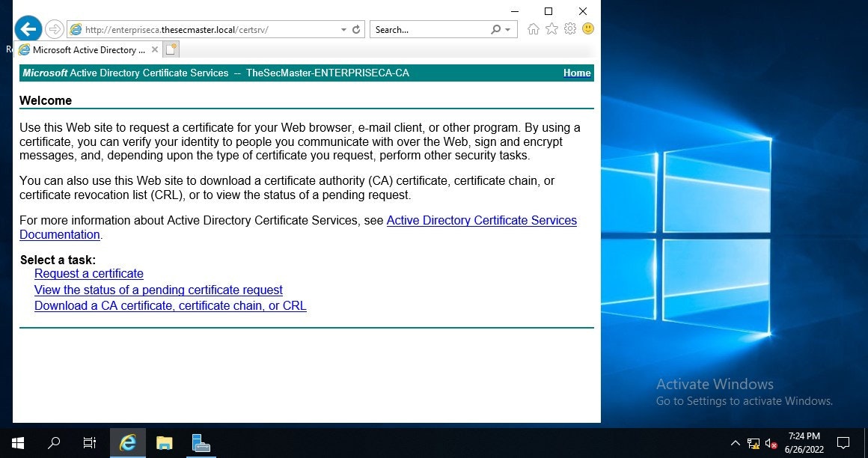This screenshot has width=868, height=458.
Task: Open File Explorer from taskbar
Action: tap(165, 443)
